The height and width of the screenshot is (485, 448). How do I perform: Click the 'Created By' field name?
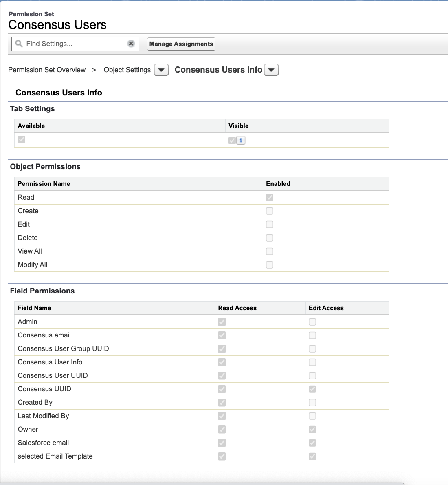pos(35,403)
